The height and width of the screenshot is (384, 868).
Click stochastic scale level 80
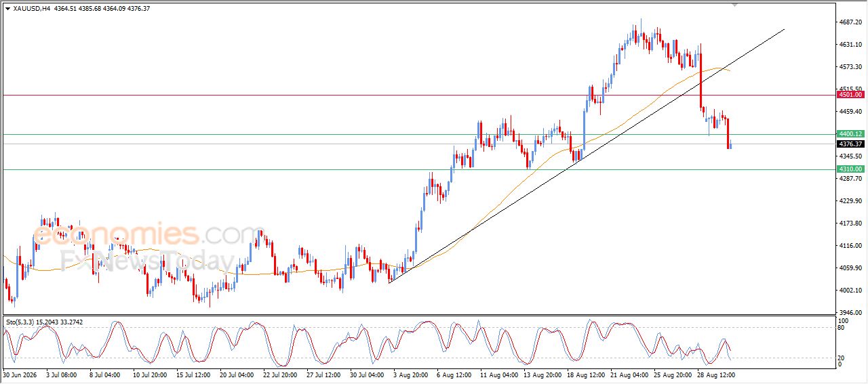pyautogui.click(x=842, y=328)
